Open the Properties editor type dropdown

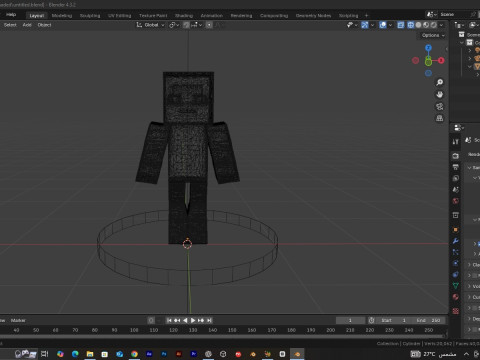(459, 128)
